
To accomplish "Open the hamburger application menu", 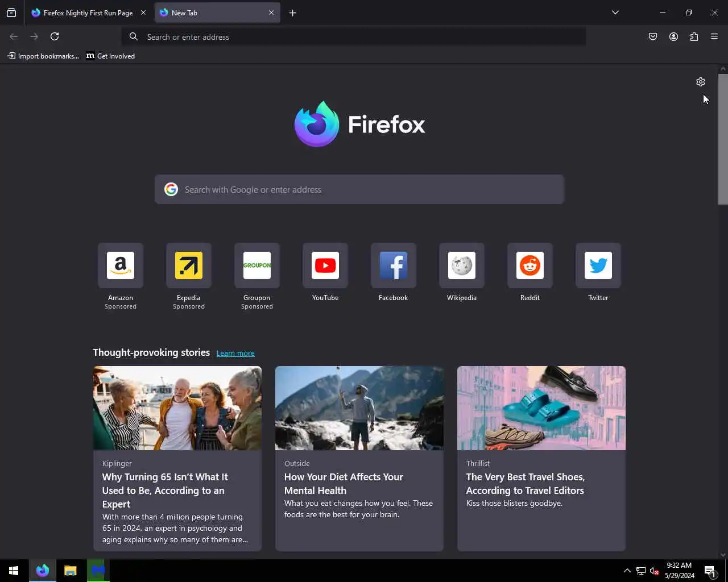I will 714,36.
